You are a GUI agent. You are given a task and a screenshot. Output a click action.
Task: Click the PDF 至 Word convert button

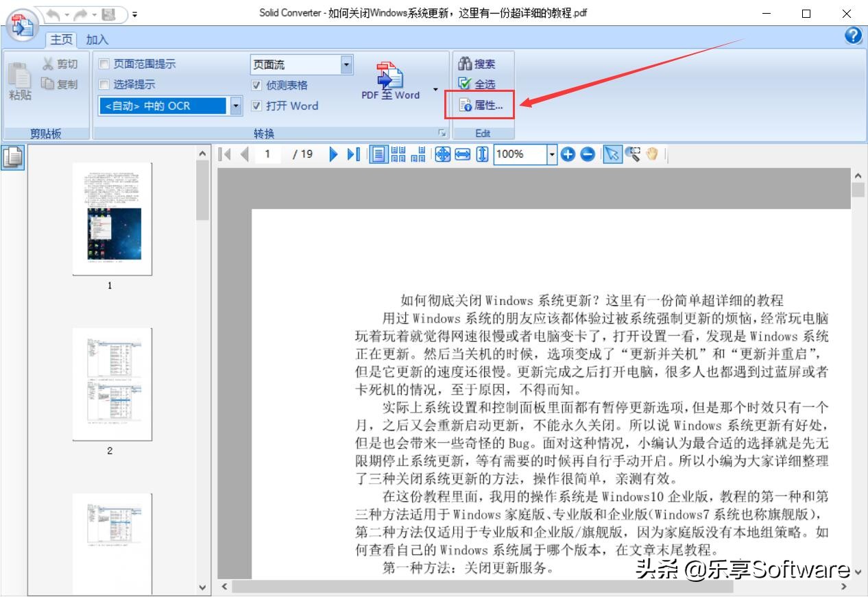click(390, 81)
